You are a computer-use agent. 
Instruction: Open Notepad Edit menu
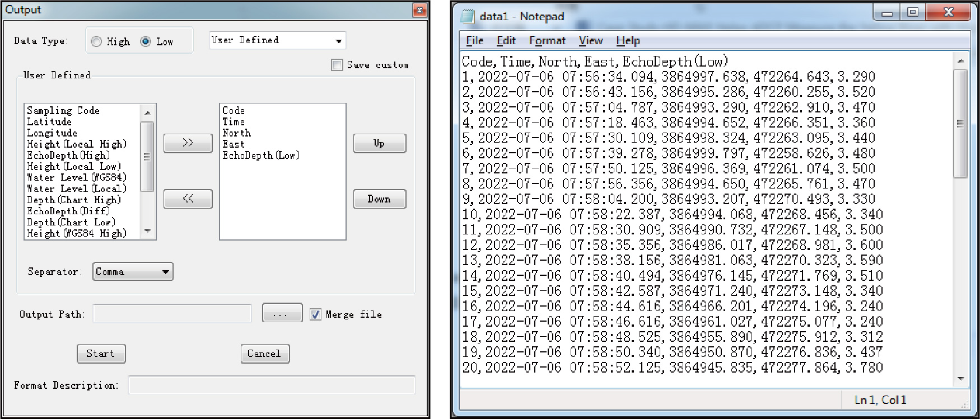506,40
